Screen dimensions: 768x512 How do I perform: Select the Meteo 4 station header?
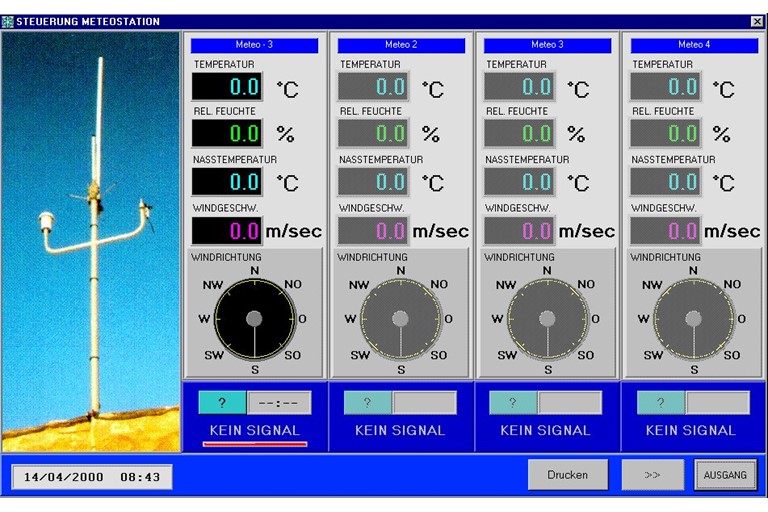click(694, 45)
